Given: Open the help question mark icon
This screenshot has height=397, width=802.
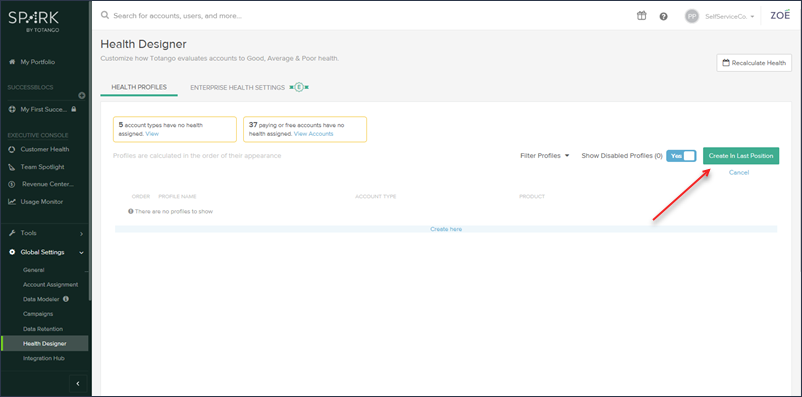Looking at the screenshot, I should point(663,16).
